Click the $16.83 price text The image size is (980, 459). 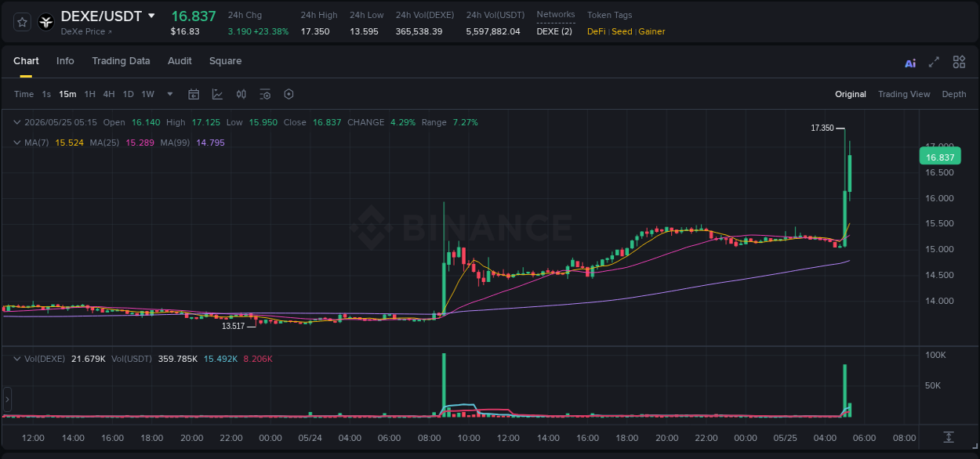[x=185, y=31]
